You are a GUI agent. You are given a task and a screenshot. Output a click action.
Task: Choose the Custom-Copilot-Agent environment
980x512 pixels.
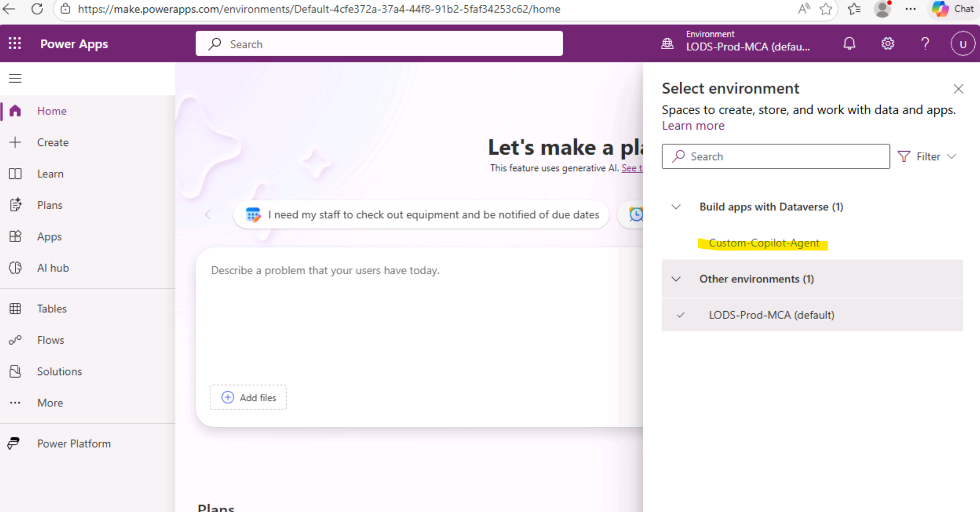[763, 243]
